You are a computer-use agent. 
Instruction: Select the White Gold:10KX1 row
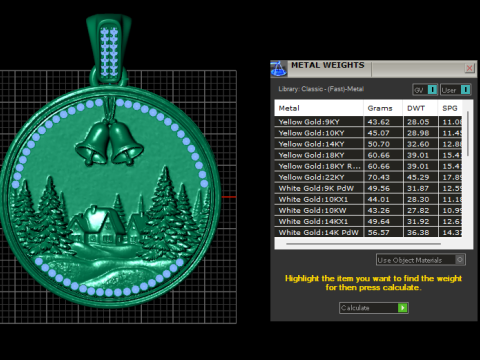pos(368,199)
